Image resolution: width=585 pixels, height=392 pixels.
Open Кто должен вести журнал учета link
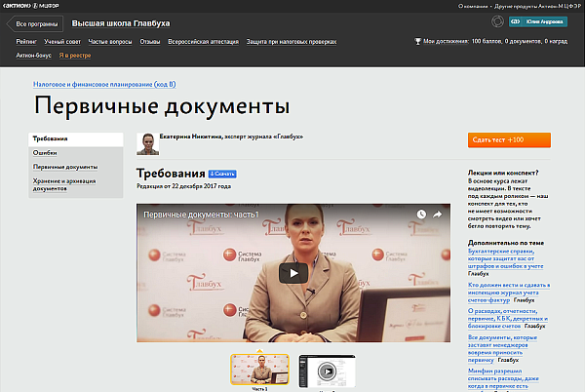[x=509, y=293]
